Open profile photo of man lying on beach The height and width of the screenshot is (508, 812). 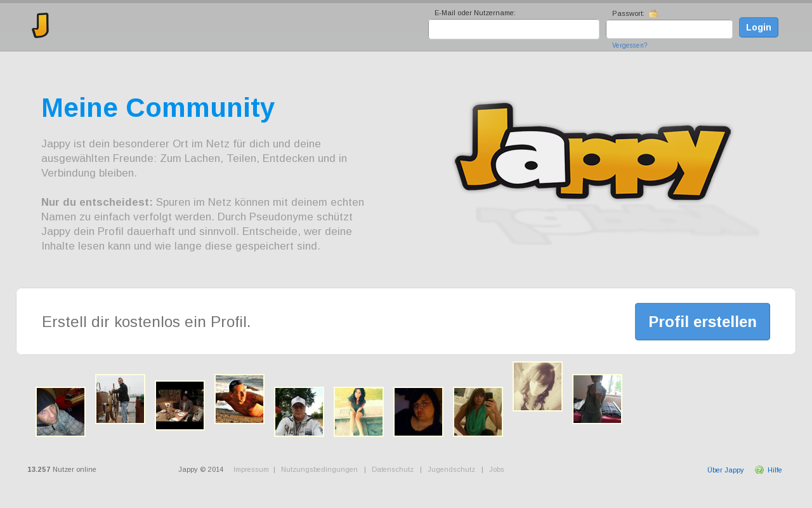click(x=239, y=399)
